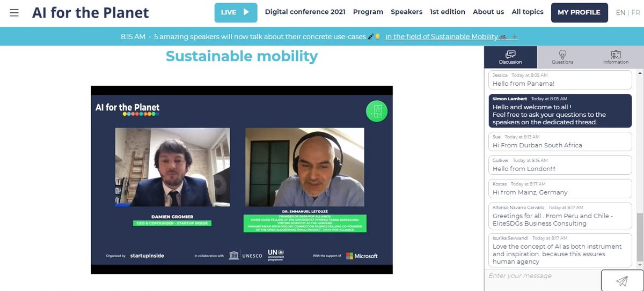Click the conference video player
Image resolution: width=644 pixels, height=291 pixels.
241,180
